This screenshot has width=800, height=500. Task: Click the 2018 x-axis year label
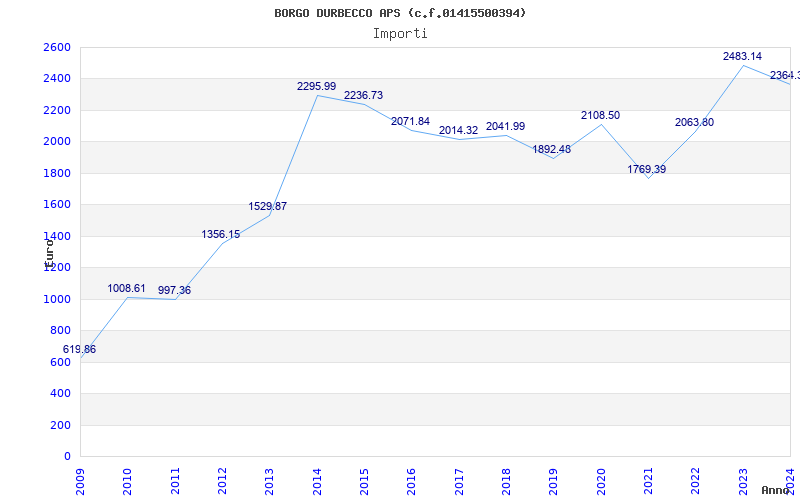click(506, 482)
